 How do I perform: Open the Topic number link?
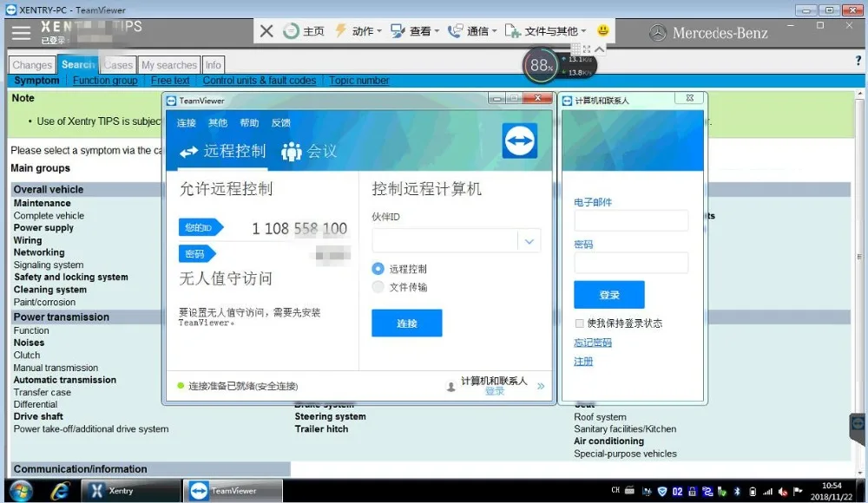[x=358, y=81]
